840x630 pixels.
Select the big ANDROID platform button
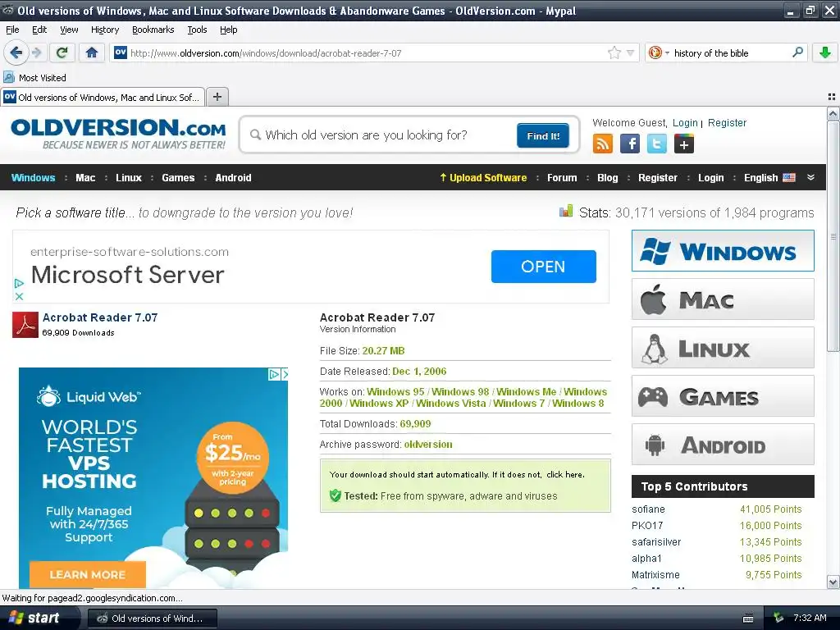pyautogui.click(x=723, y=445)
